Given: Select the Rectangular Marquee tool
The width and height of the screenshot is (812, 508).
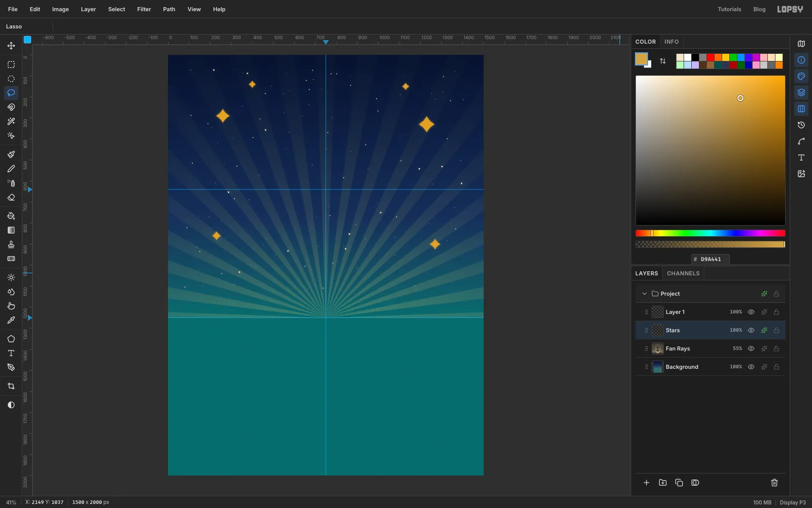Looking at the screenshot, I should click(11, 65).
